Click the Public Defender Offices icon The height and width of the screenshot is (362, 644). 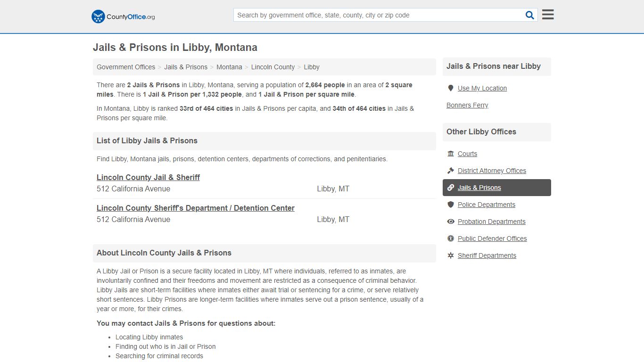point(451,239)
